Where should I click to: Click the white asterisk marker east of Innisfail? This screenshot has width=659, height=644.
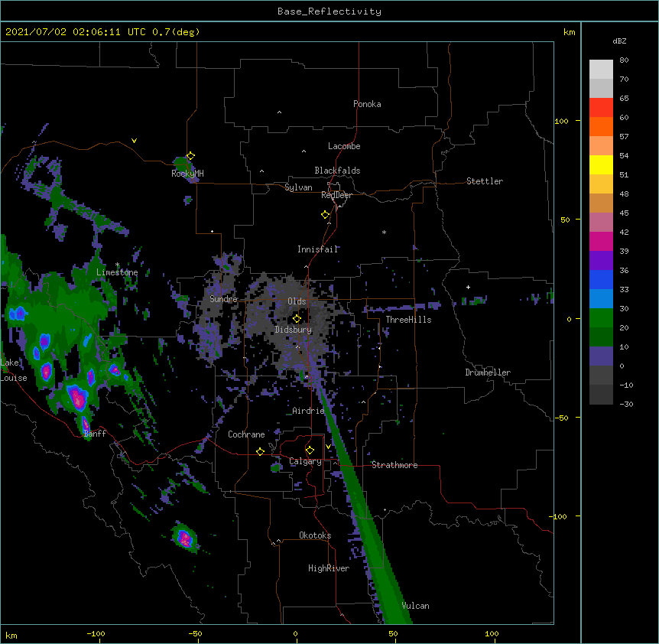384,232
